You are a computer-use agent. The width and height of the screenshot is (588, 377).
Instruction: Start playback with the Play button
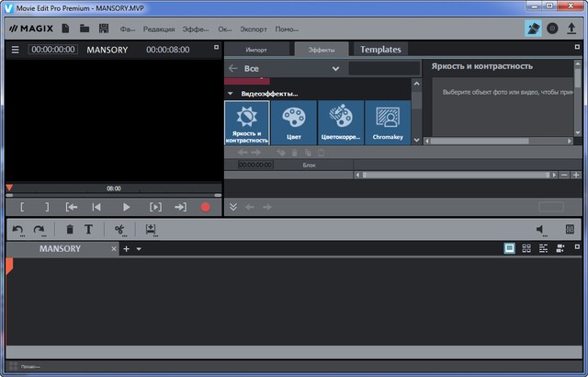(x=127, y=208)
